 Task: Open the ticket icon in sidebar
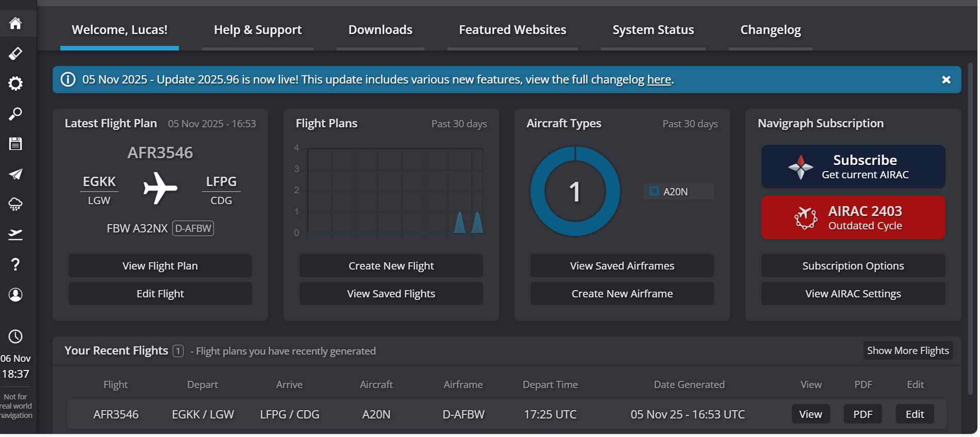(15, 53)
